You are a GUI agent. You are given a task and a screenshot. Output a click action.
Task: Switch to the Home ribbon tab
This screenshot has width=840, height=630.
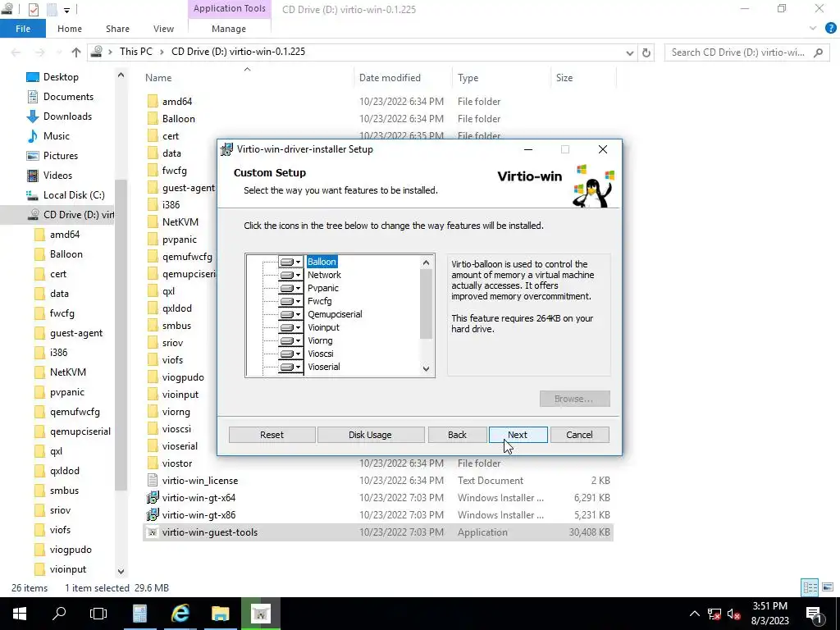pos(70,29)
